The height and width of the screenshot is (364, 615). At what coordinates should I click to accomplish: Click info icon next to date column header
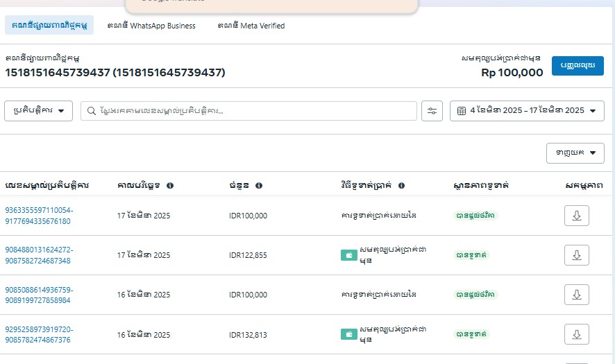point(170,186)
